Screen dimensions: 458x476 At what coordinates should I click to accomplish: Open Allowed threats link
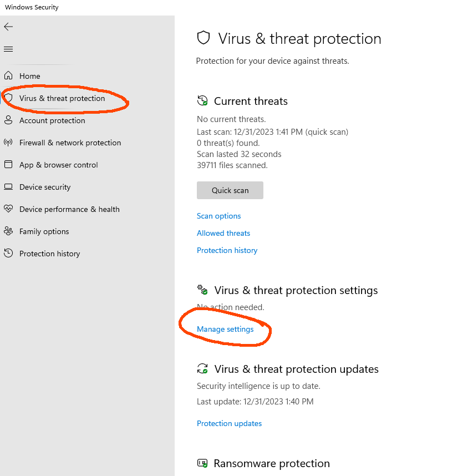pos(223,233)
